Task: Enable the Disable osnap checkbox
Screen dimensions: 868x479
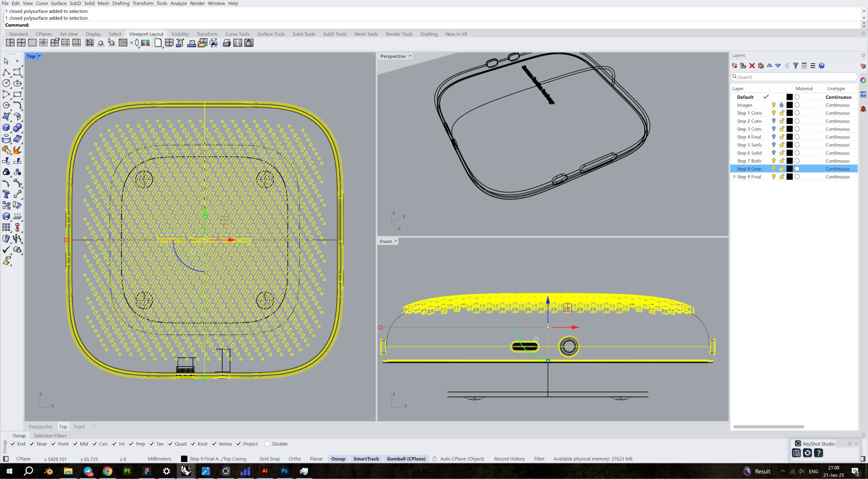Action: pyautogui.click(x=267, y=444)
